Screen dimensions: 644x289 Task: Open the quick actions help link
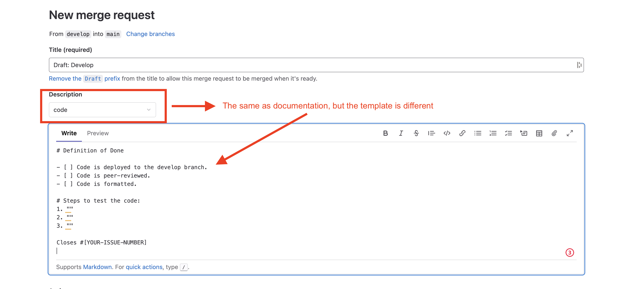click(144, 267)
